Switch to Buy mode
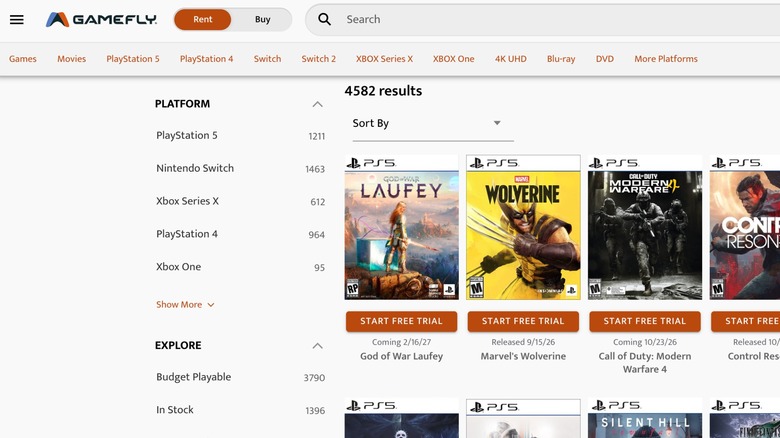The image size is (780, 438). [262, 19]
